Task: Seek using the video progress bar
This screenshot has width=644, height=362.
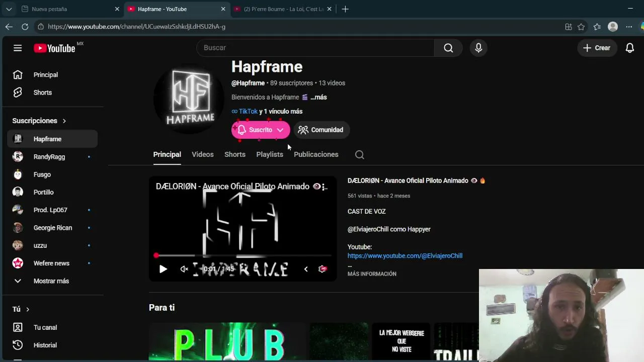Action: coord(243,255)
